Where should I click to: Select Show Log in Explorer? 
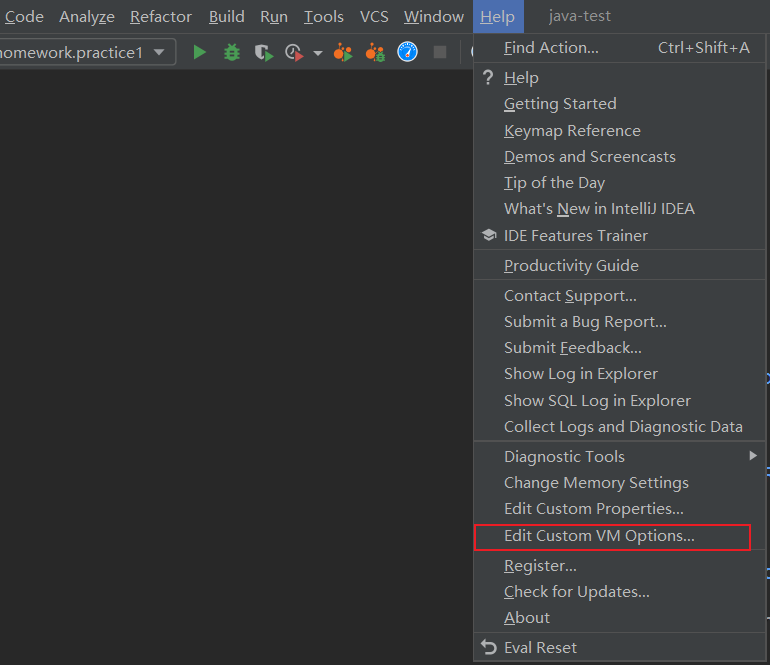(619, 374)
